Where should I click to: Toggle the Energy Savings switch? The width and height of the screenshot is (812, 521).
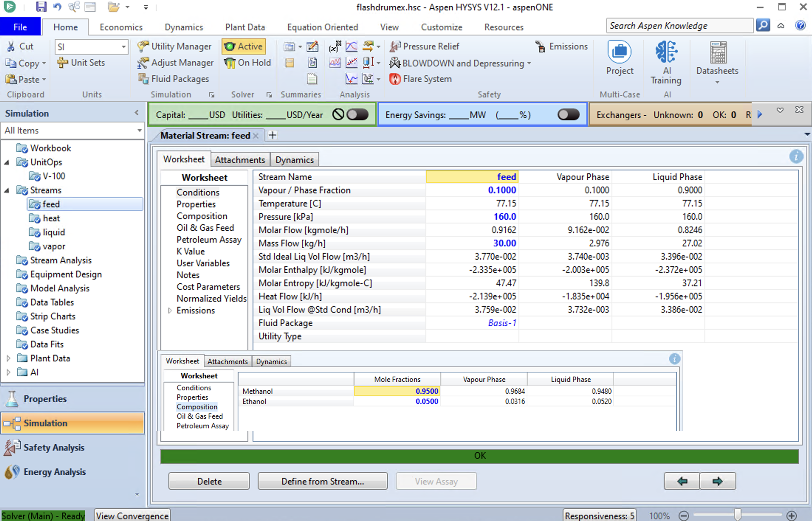(x=568, y=115)
